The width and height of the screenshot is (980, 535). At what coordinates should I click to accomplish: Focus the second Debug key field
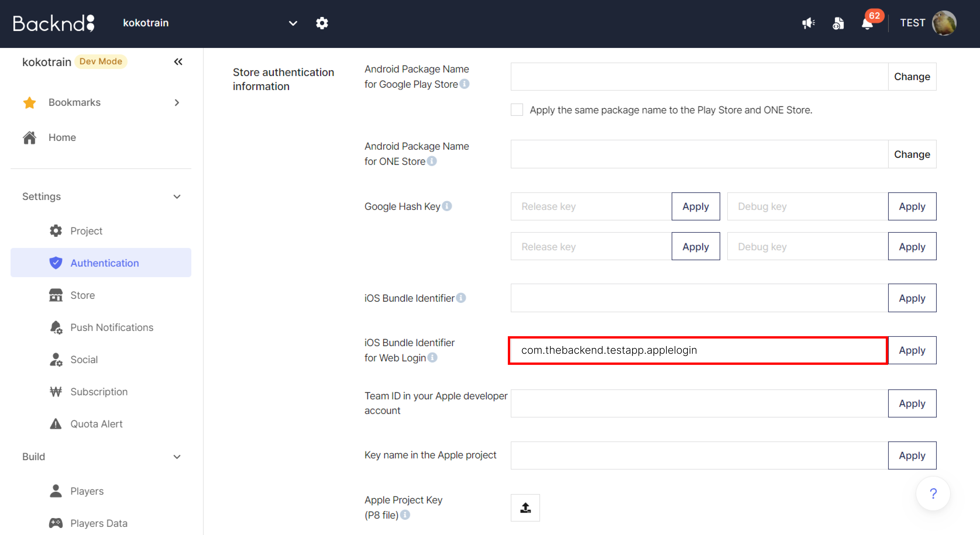[x=808, y=246]
